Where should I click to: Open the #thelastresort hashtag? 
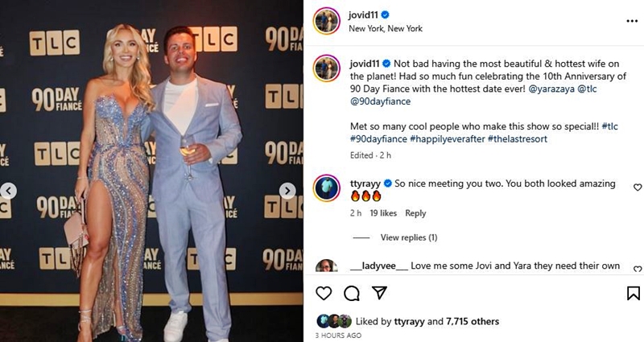click(x=518, y=138)
